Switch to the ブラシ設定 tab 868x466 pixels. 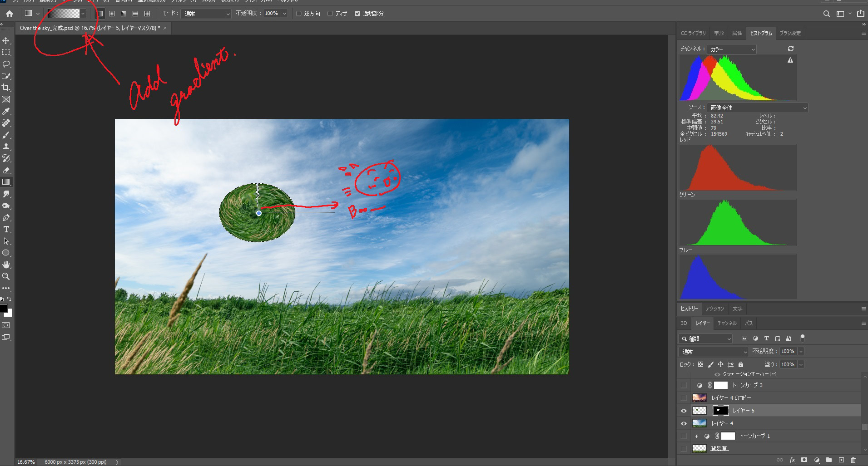tap(790, 33)
